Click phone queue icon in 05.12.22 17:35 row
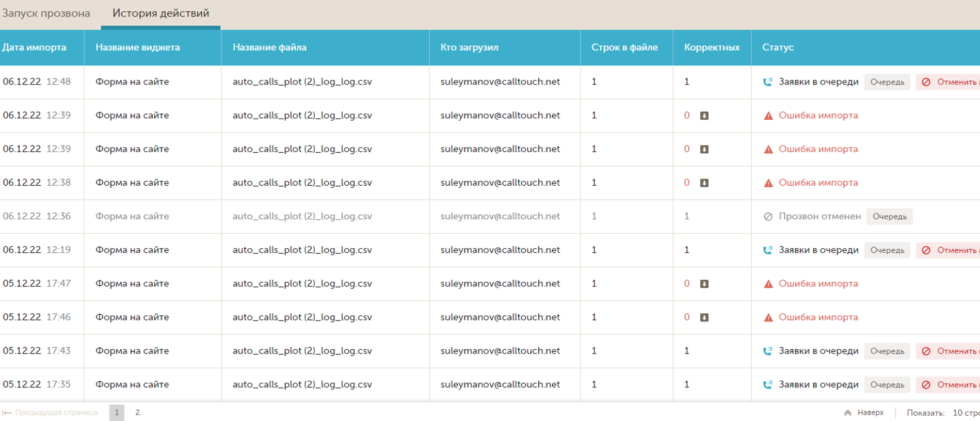The image size is (980, 421). [768, 384]
